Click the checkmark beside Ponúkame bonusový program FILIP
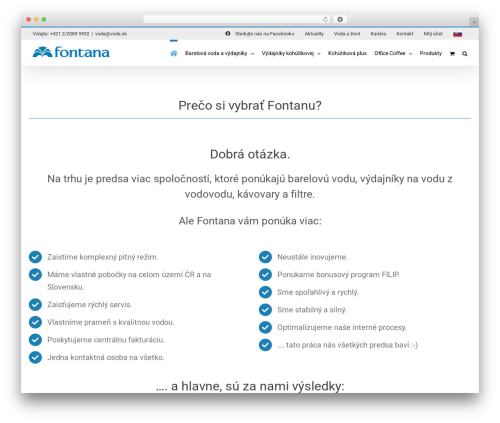This screenshot has width=500, height=423. click(265, 275)
